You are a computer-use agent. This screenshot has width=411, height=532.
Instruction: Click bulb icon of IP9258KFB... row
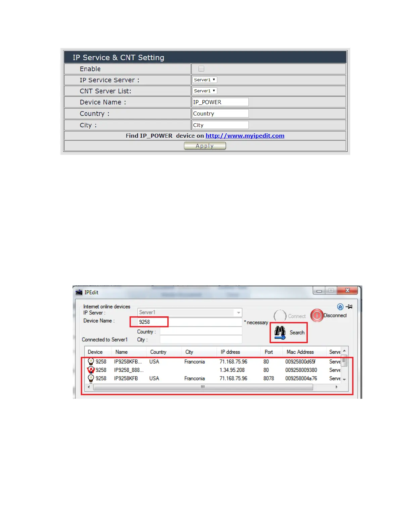point(91,361)
